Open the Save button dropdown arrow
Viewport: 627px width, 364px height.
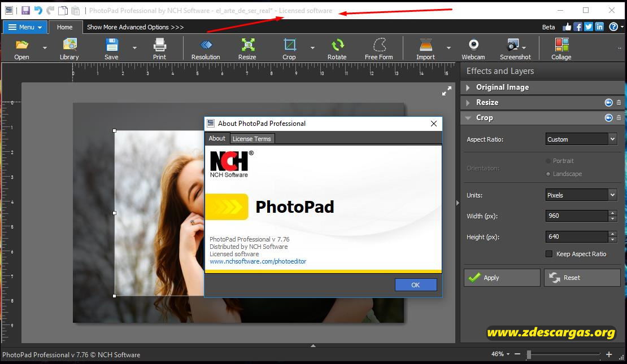(135, 48)
